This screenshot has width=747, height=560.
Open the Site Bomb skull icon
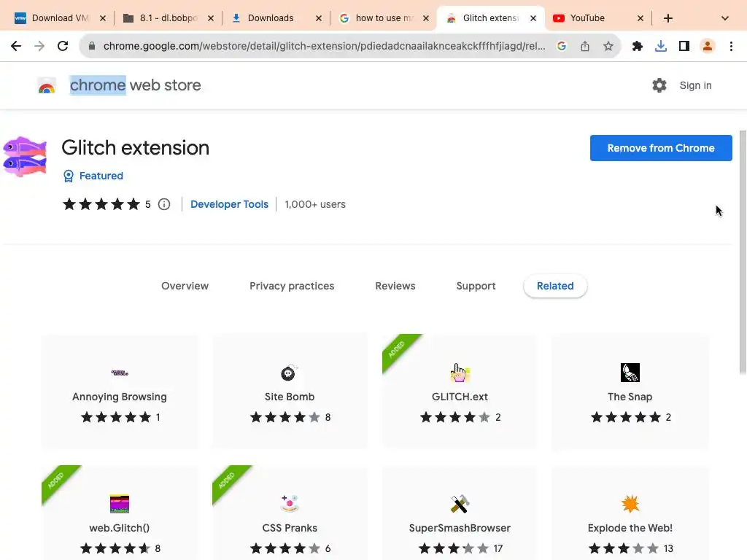click(x=289, y=373)
